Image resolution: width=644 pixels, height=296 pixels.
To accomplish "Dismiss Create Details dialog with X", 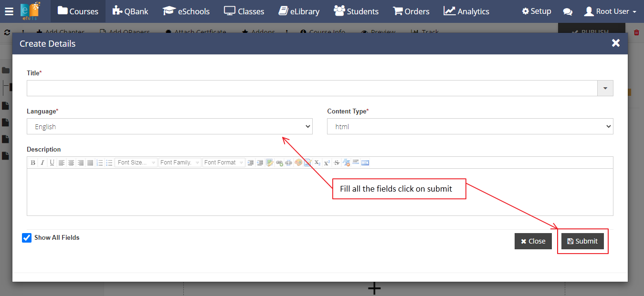I will coord(616,43).
